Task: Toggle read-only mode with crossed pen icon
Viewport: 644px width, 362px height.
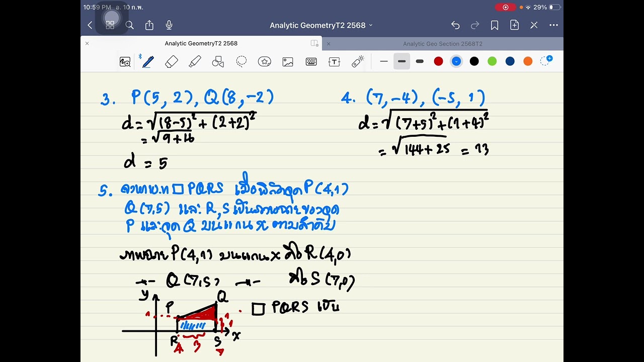Action: [534, 25]
